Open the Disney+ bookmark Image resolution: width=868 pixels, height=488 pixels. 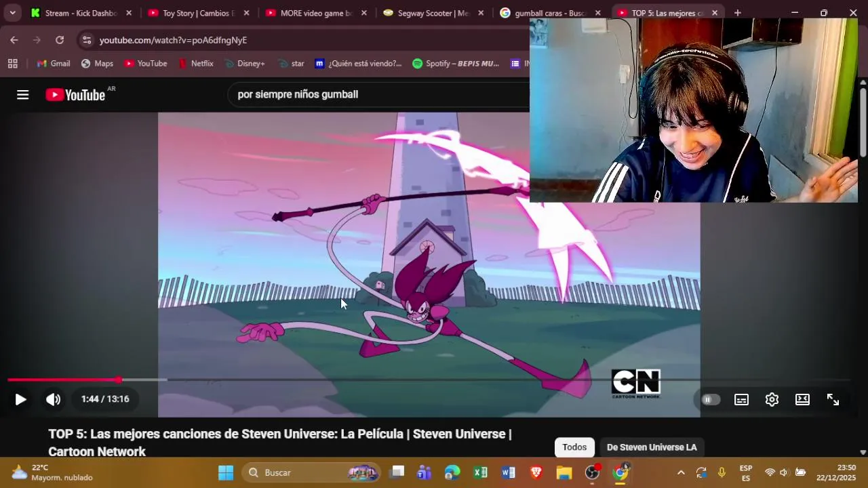point(243,64)
